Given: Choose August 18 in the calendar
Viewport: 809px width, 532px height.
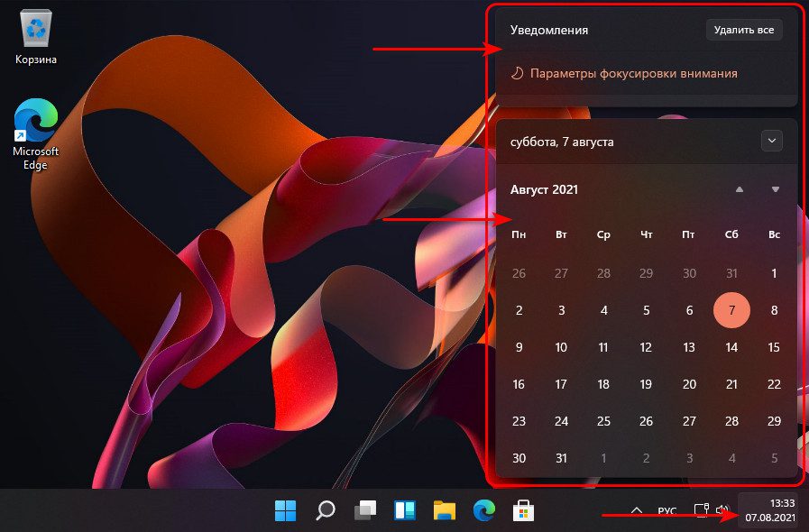Looking at the screenshot, I should [603, 384].
